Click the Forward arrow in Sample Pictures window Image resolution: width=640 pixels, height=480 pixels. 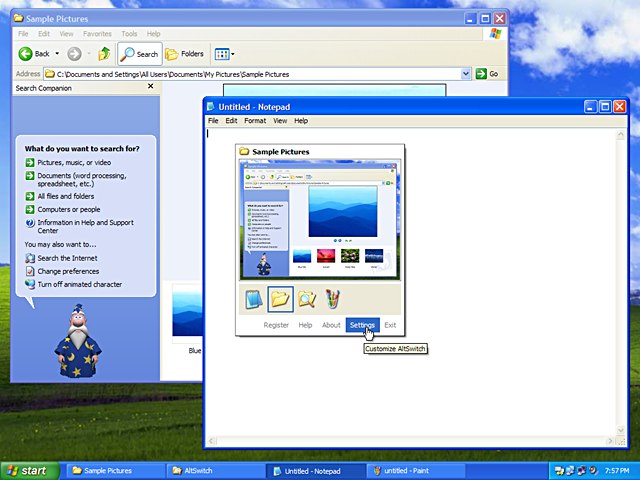click(74, 54)
